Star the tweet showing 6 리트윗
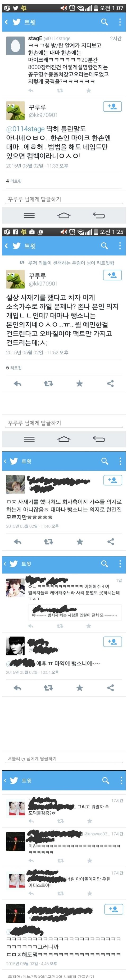 [79, 384]
